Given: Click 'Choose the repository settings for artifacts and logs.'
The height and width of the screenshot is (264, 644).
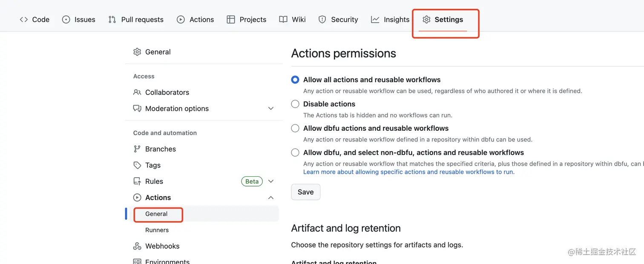Looking at the screenshot, I should coord(377,245).
